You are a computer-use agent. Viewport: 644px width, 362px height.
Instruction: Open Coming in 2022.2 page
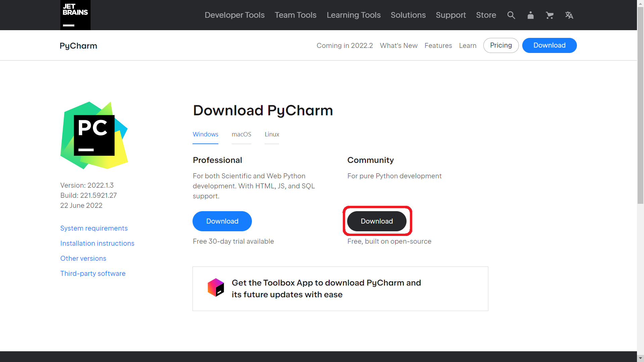click(x=344, y=46)
